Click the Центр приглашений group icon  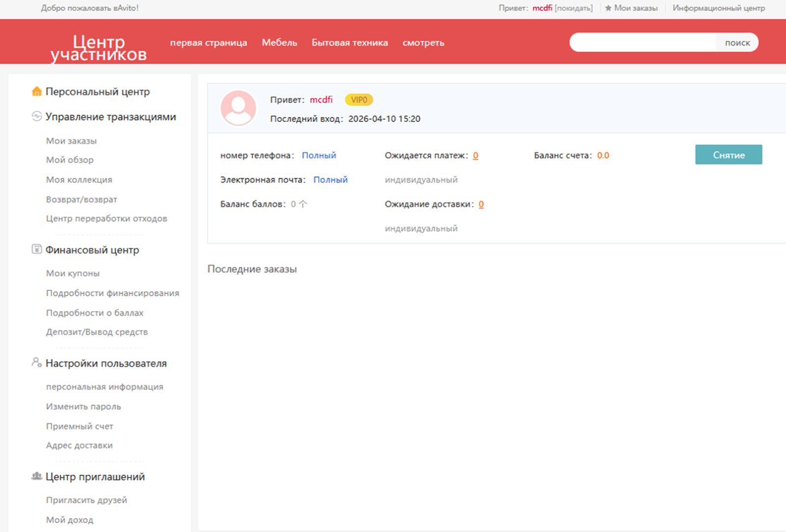pos(36,476)
